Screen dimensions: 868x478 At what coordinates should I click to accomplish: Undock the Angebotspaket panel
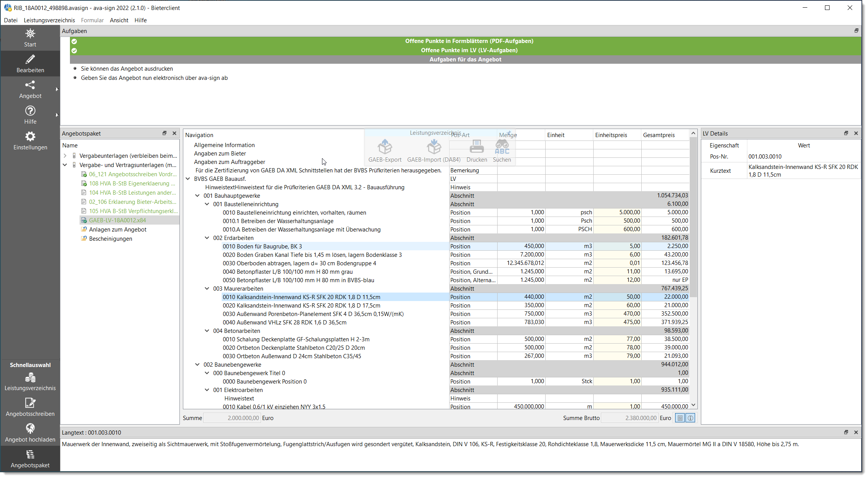coord(164,133)
